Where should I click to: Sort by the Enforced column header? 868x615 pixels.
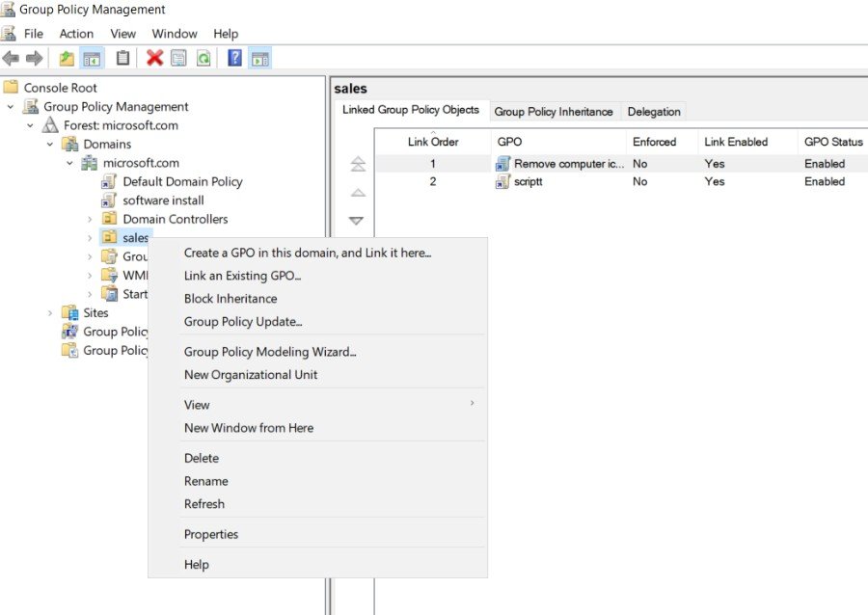coord(662,142)
